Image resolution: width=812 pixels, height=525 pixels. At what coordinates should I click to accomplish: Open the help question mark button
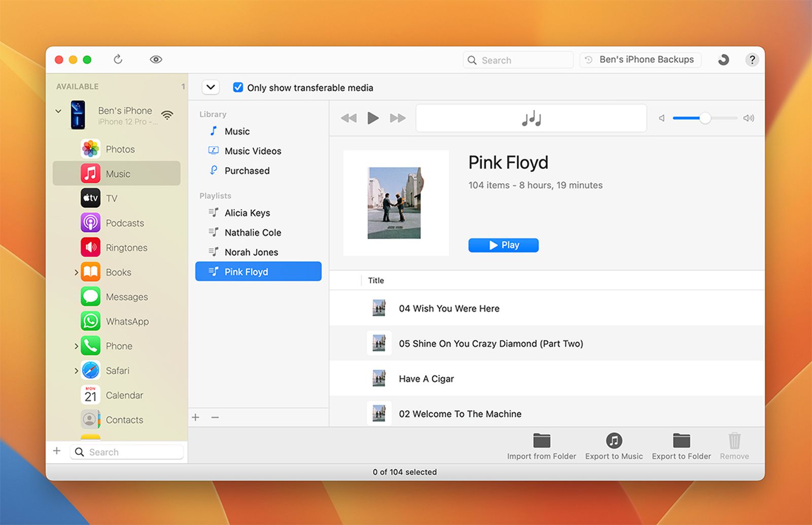click(752, 59)
